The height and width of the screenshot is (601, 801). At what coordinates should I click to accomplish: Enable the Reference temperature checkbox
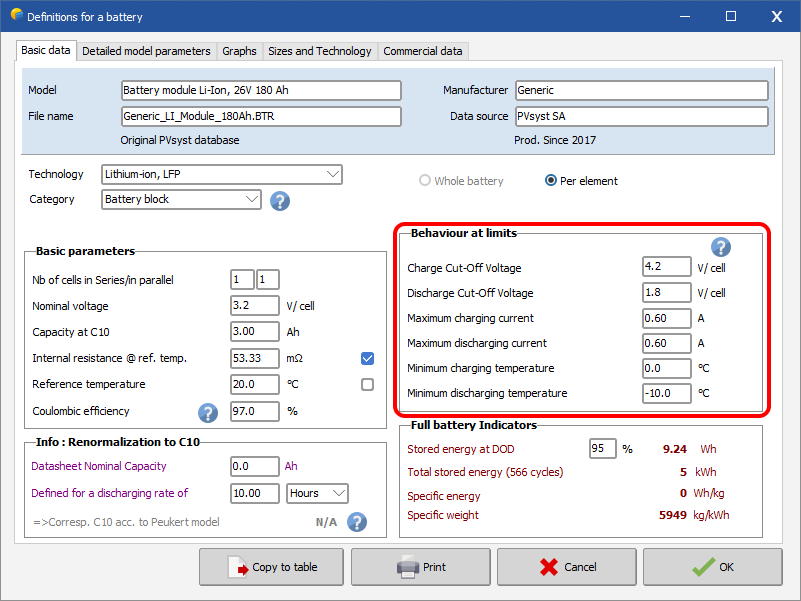coord(367,384)
